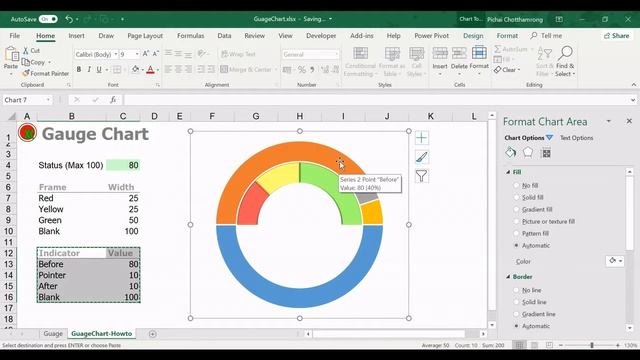Image resolution: width=640 pixels, height=360 pixels.
Task: Select Automatic fill radio option
Action: coord(516,245)
